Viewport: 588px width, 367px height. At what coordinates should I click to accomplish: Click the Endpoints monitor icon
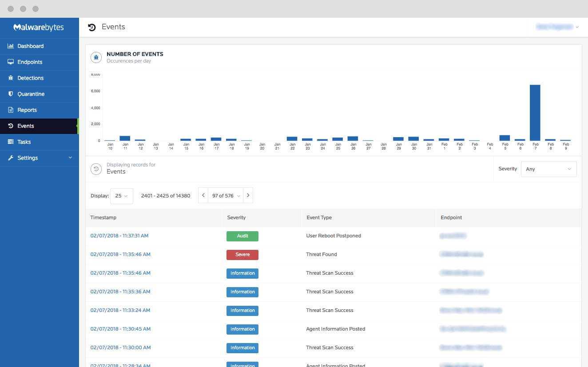click(11, 62)
